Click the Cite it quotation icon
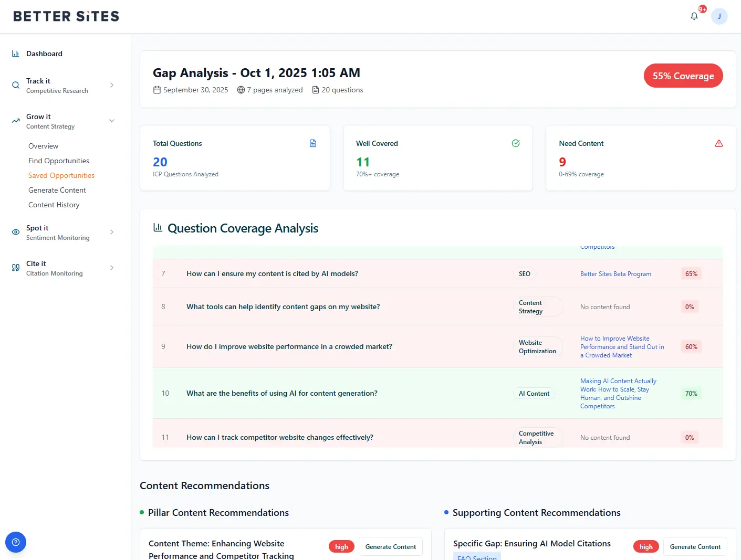The height and width of the screenshot is (560, 741). [16, 268]
